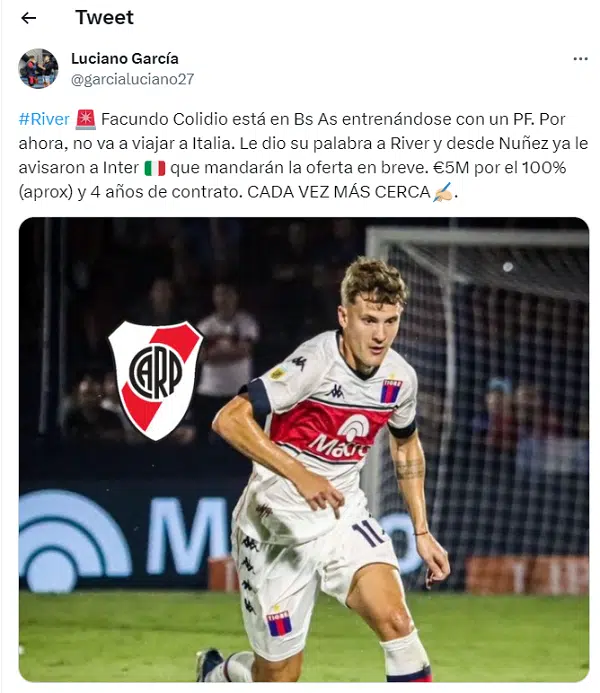Click the red siren emoji in tweet
The width and height of the screenshot is (600, 693).
85,119
